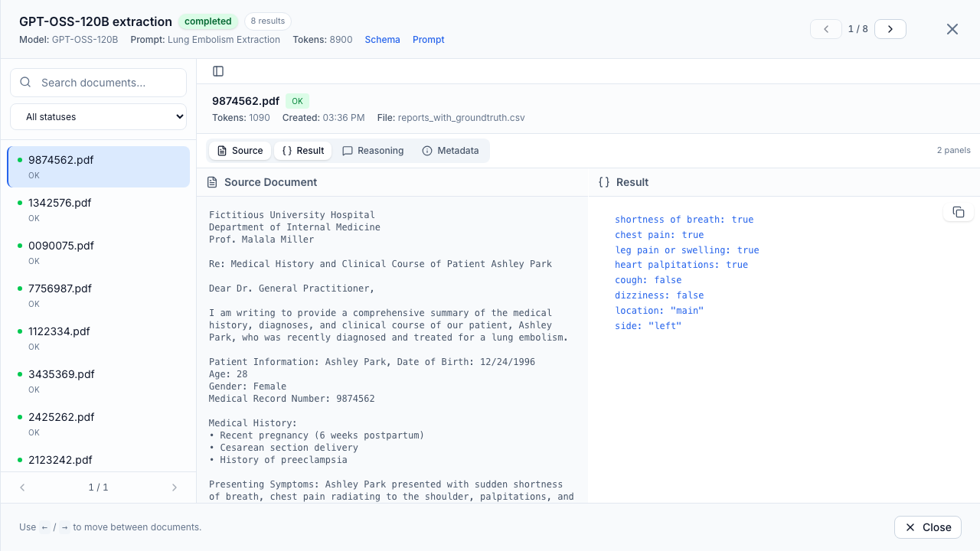Click the 1 / 1 page indicator

click(98, 487)
